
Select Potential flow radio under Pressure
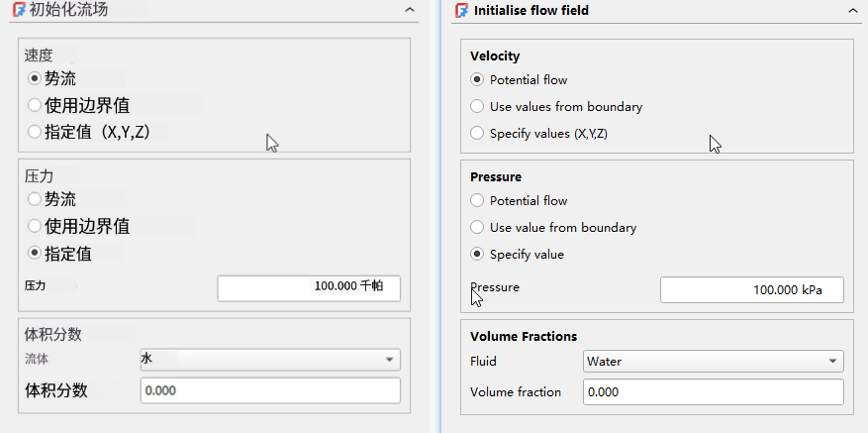click(477, 201)
